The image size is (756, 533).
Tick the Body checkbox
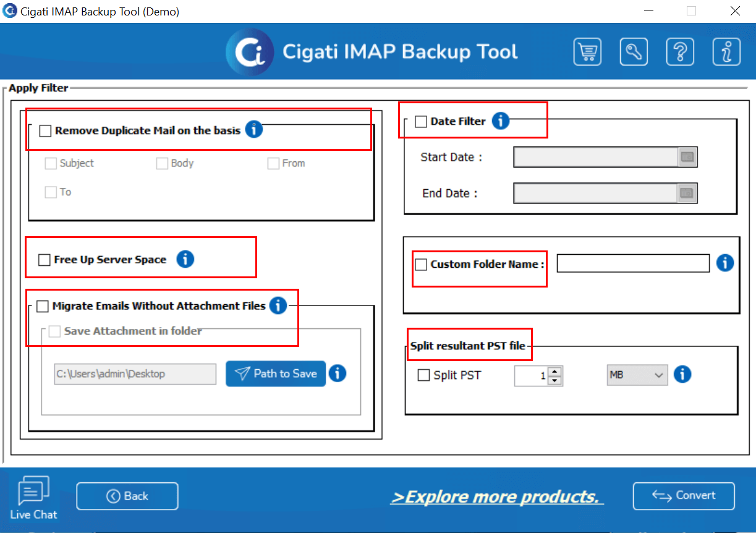point(162,163)
